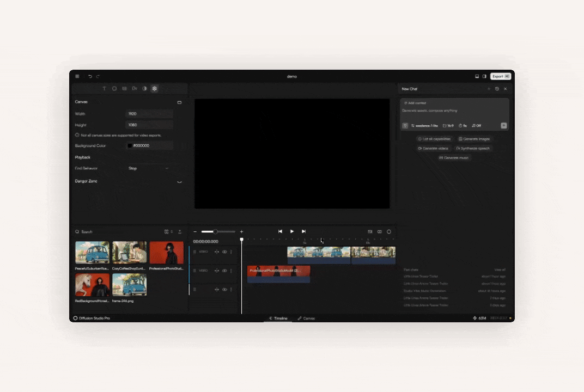The width and height of the screenshot is (584, 392).
Task: Click the playhead marker on the ruler
Action: [242, 240]
